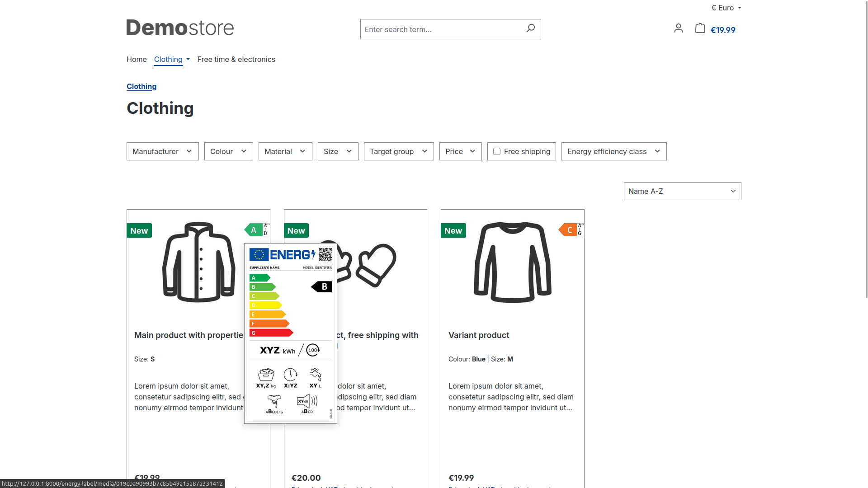
Task: Expand the Colour filter
Action: [x=228, y=151]
